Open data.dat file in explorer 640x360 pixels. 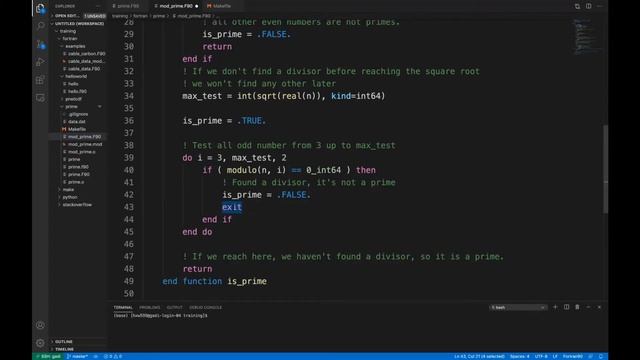click(76, 122)
